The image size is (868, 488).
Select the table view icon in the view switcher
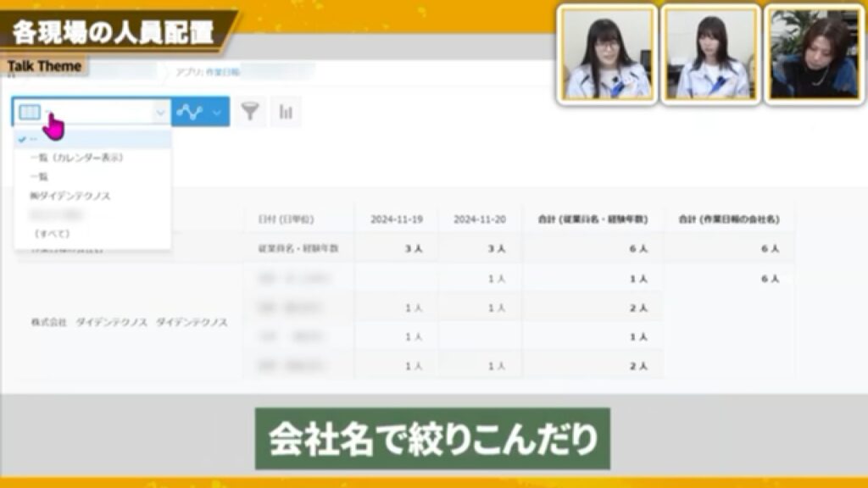pos(29,111)
